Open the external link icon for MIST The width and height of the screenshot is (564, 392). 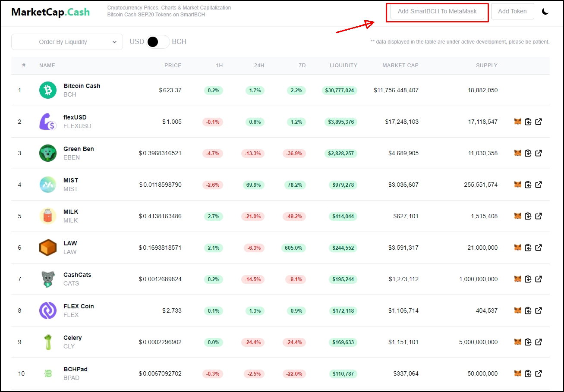[x=539, y=185]
